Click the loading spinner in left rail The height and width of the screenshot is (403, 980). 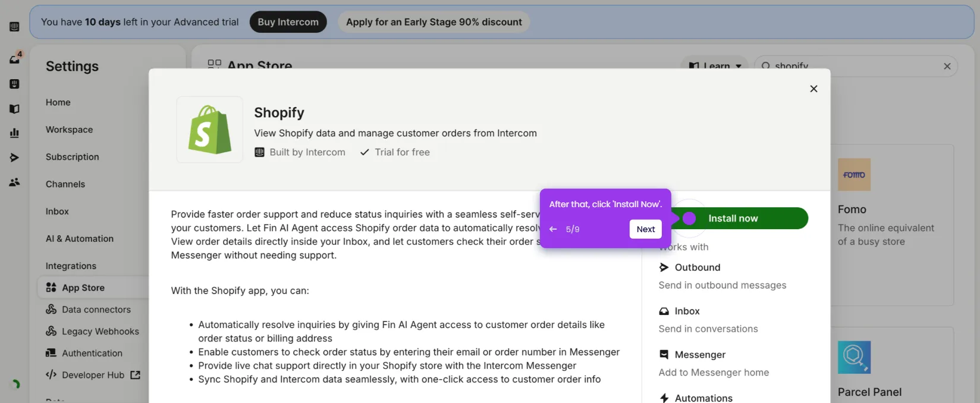pyautogui.click(x=16, y=385)
